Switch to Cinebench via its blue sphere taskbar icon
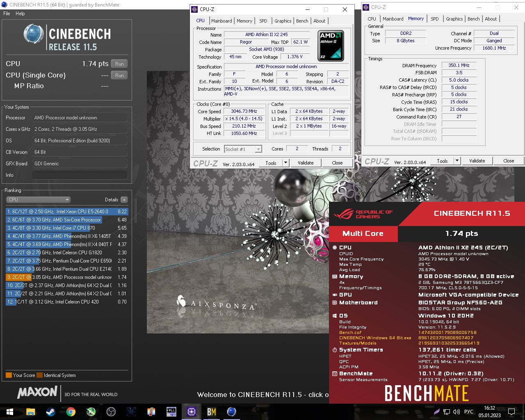Screen dimensions: 525x420 pos(232,411)
